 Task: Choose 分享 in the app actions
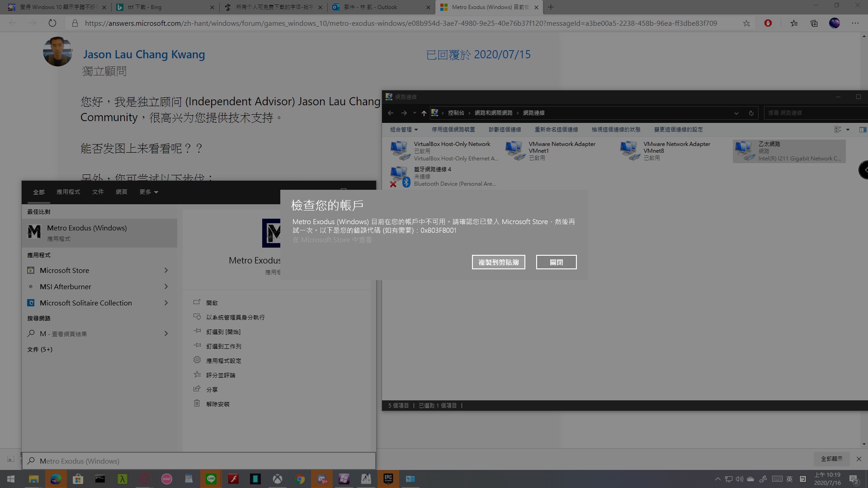point(212,389)
